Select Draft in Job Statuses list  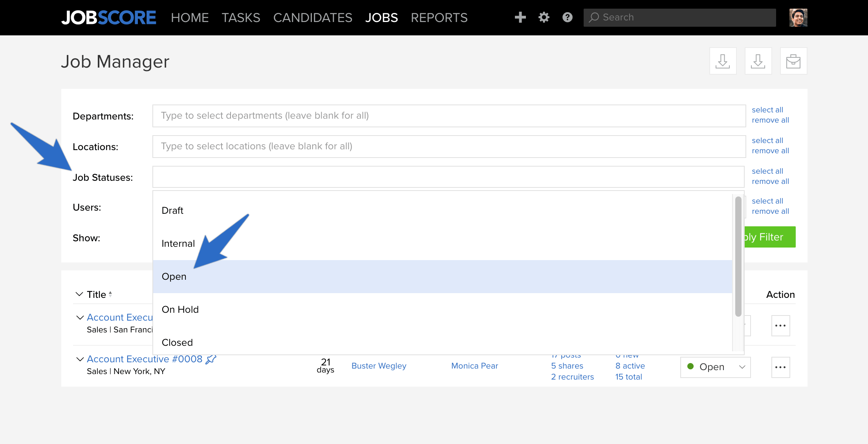pos(443,211)
